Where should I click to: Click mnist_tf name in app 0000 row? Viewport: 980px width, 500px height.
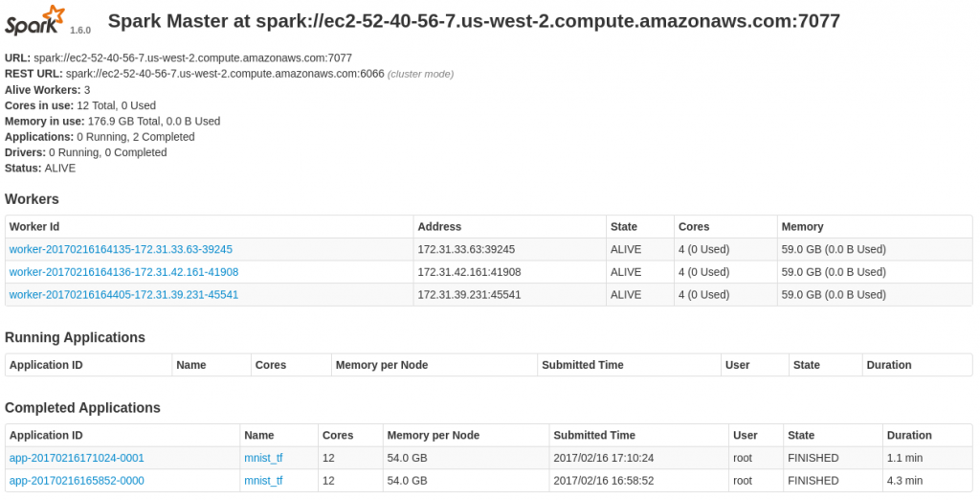(263, 481)
